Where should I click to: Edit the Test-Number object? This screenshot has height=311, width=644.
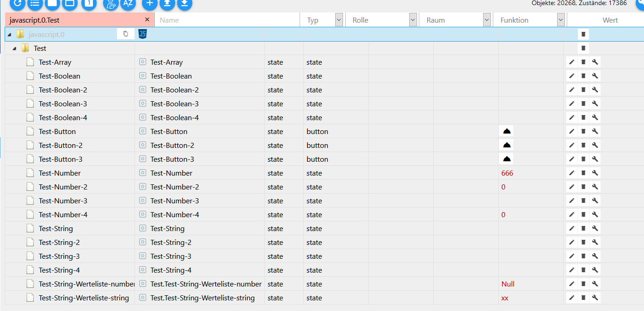[x=571, y=173]
